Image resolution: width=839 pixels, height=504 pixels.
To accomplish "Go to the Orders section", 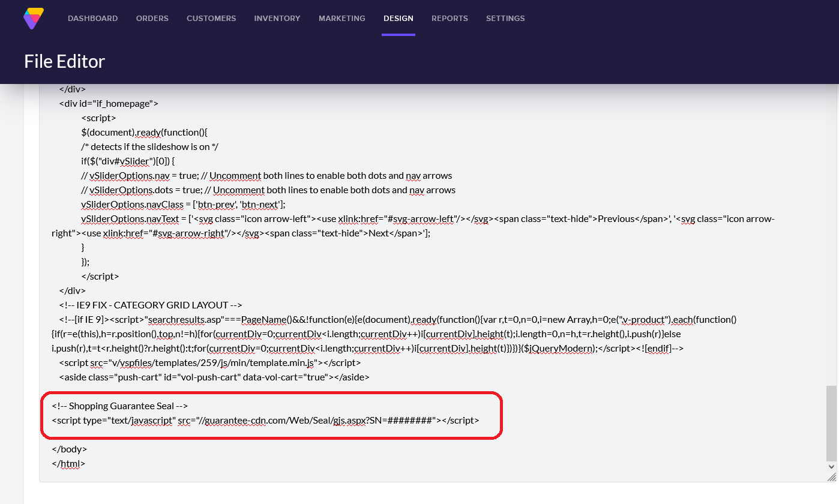I will pos(152,19).
